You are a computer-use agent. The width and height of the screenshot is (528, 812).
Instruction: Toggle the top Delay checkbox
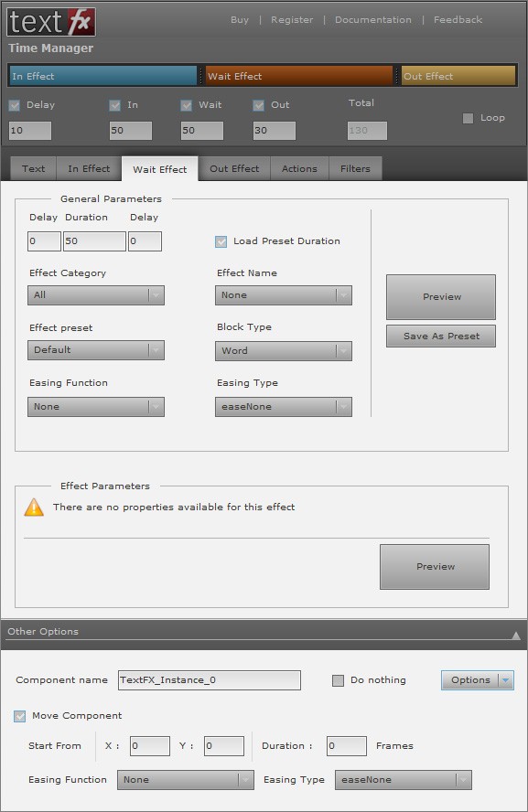tap(15, 105)
